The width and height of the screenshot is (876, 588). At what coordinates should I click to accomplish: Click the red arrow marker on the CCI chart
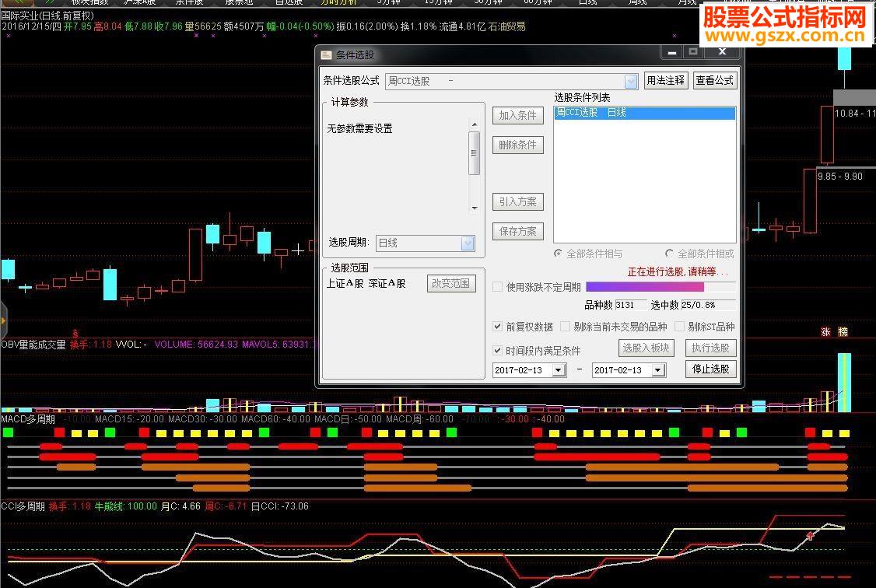coord(810,536)
